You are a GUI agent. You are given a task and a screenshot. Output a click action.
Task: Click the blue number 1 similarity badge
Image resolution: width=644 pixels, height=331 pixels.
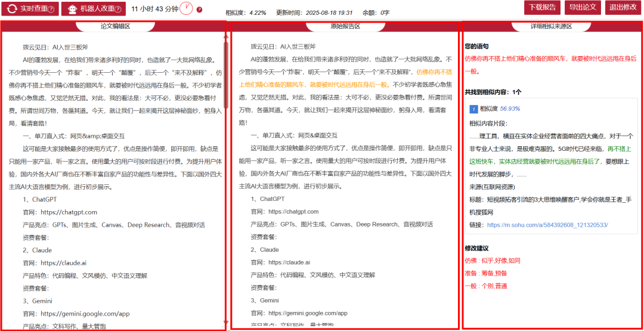coord(473,109)
